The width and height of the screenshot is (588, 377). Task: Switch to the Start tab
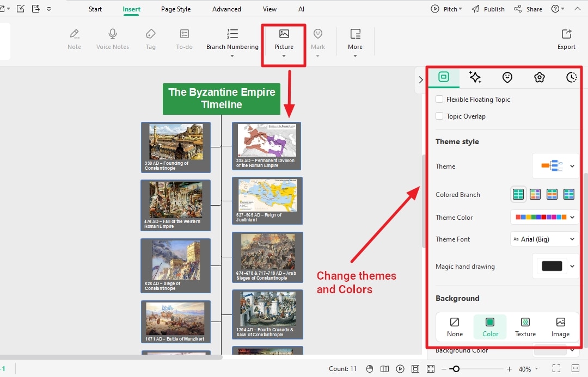click(95, 9)
